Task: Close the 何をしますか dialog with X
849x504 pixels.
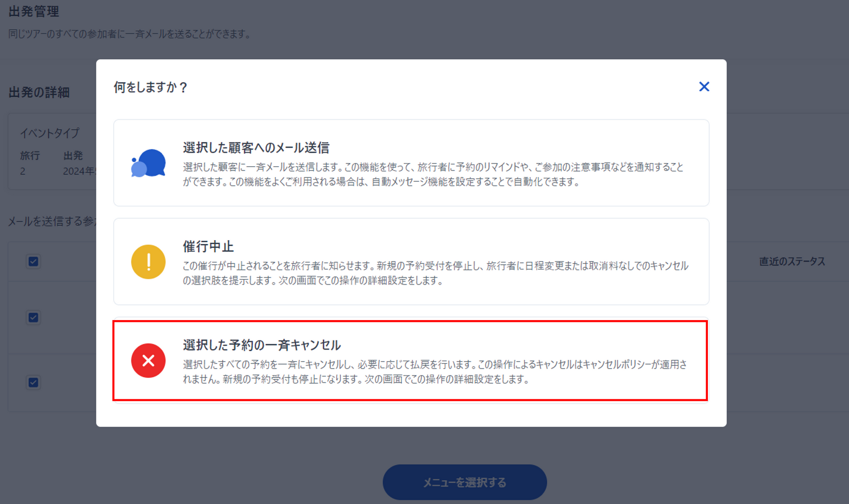Action: [704, 87]
